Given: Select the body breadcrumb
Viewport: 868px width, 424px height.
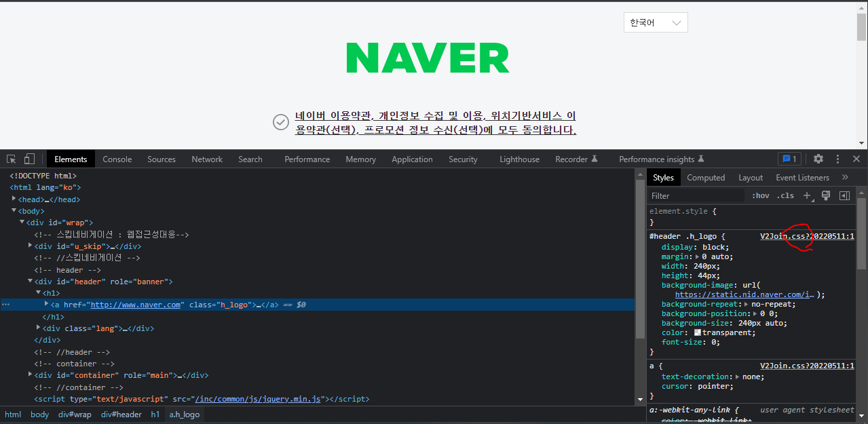Looking at the screenshot, I should point(40,414).
